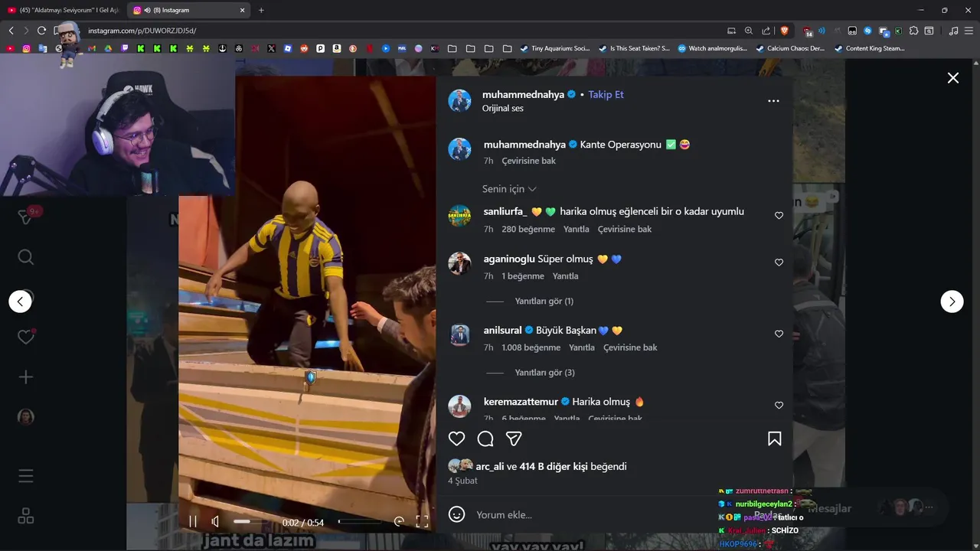Open the Reddit bookmark icon

click(304, 48)
